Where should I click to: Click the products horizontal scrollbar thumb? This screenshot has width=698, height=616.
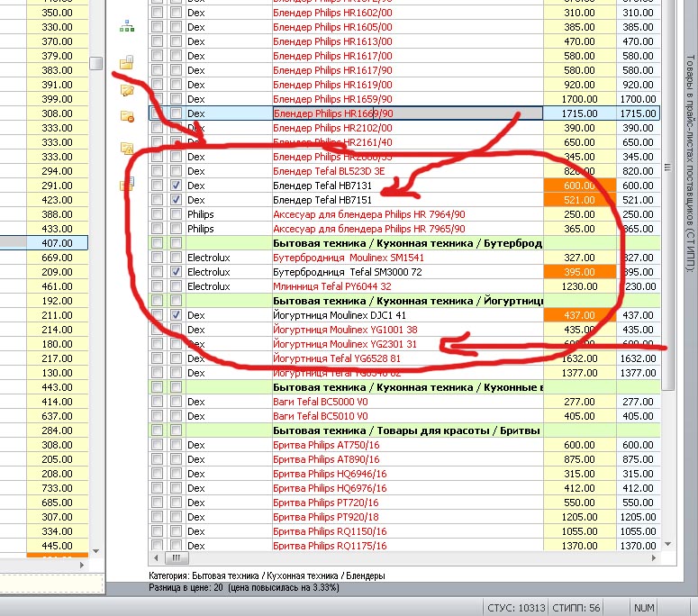[x=177, y=557]
